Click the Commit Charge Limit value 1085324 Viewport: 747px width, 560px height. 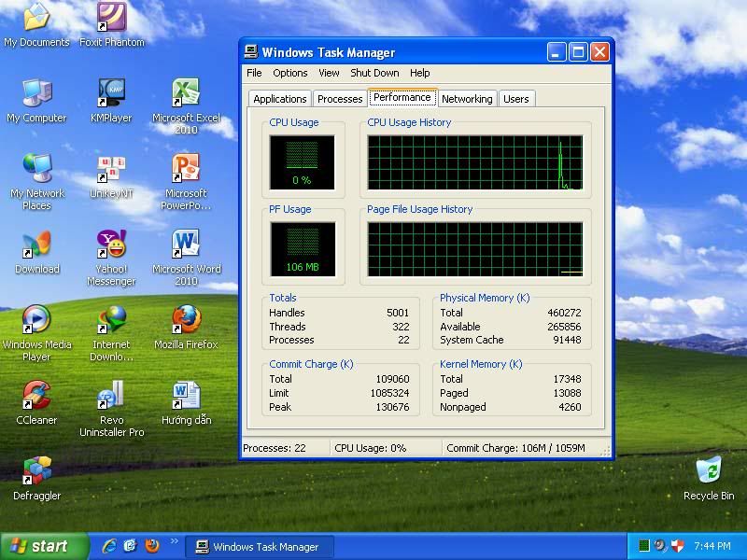(389, 393)
